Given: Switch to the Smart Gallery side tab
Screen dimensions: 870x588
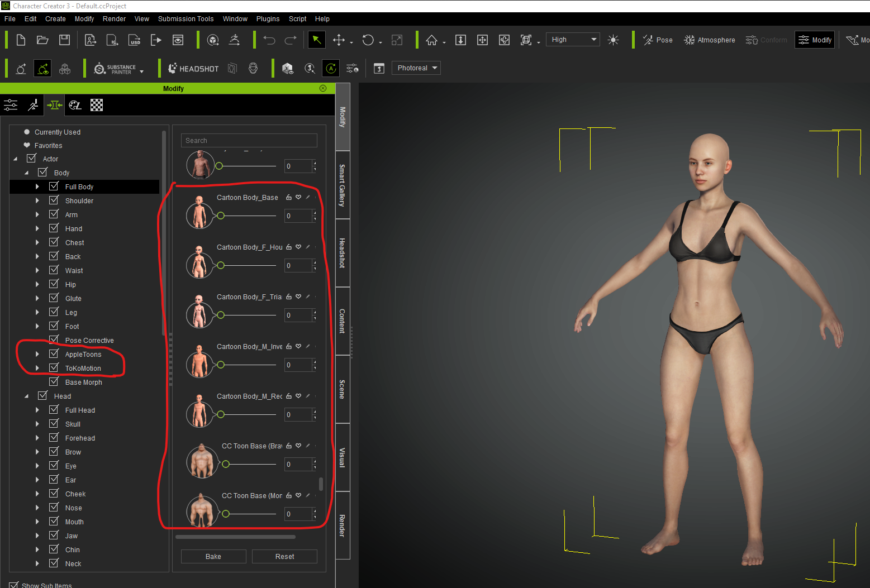Looking at the screenshot, I should (x=343, y=185).
